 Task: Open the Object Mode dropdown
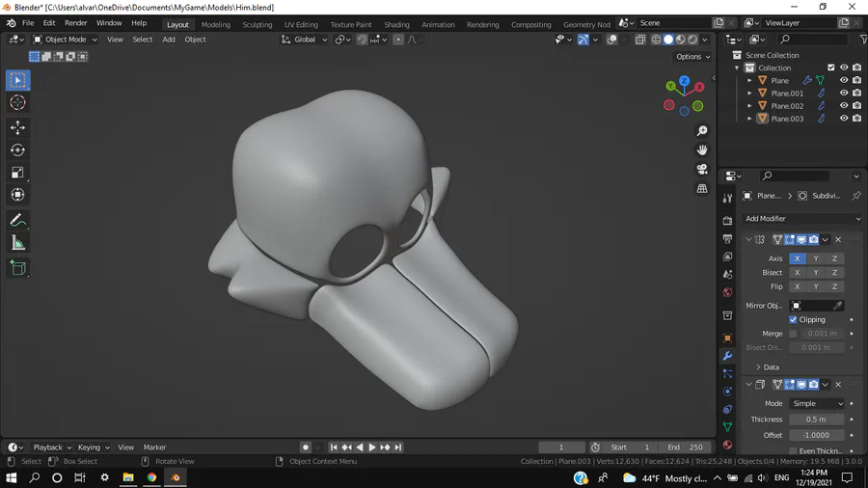(x=65, y=40)
